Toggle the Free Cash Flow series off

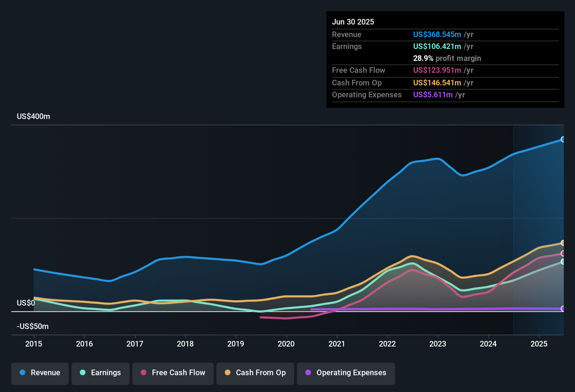[x=173, y=373]
